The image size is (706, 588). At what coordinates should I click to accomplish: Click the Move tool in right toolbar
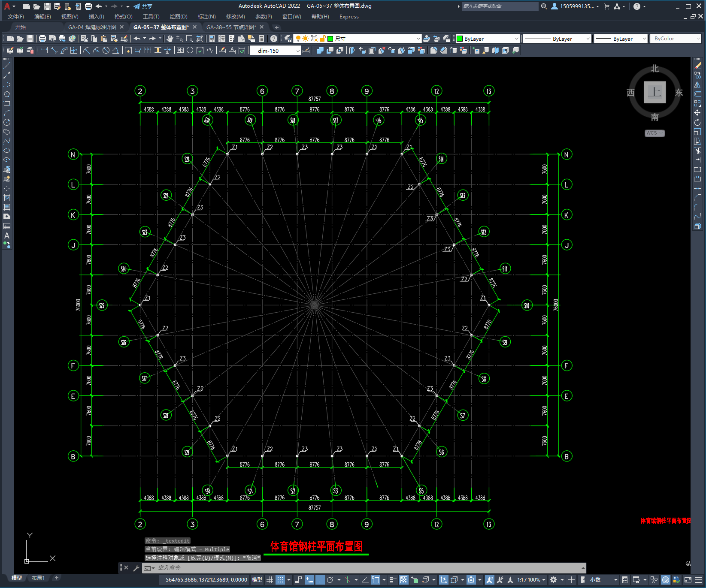(697, 113)
